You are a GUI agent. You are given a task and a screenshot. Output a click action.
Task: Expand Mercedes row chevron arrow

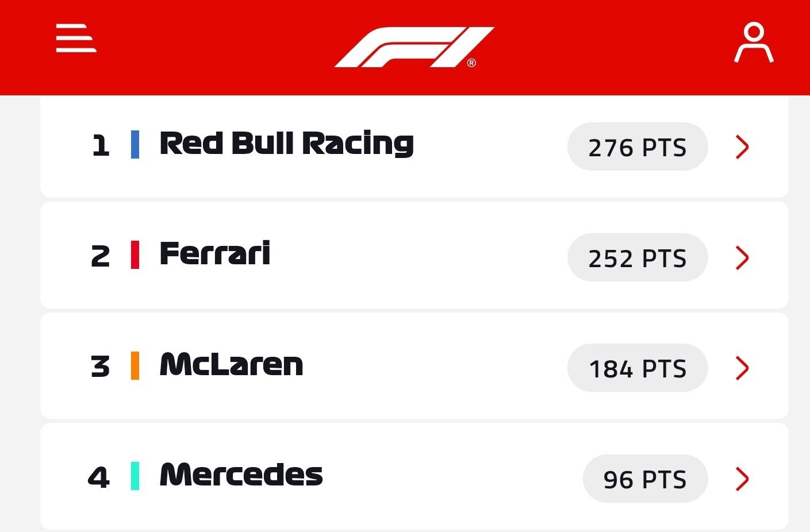tap(742, 479)
